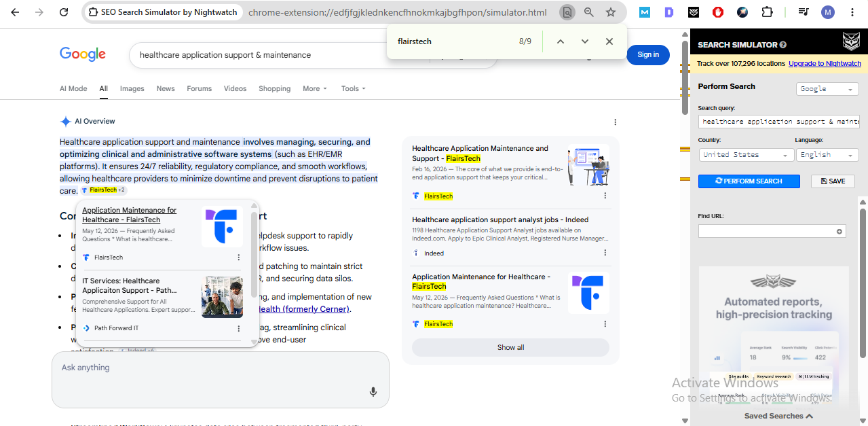This screenshot has height=426, width=868.
Task: Switch to the Shopping tab
Action: coord(275,88)
